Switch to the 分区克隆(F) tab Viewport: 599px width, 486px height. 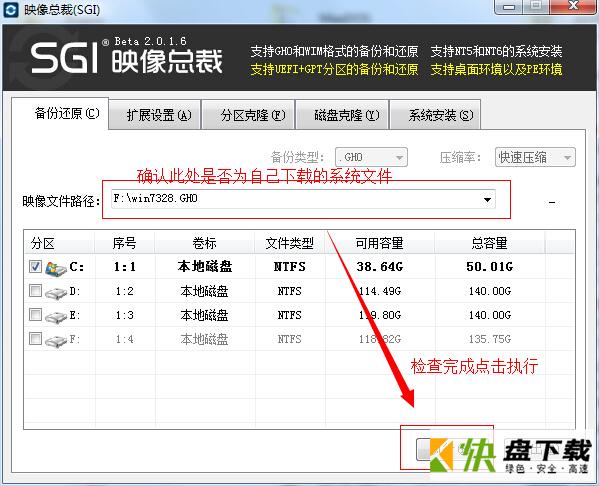[x=248, y=115]
